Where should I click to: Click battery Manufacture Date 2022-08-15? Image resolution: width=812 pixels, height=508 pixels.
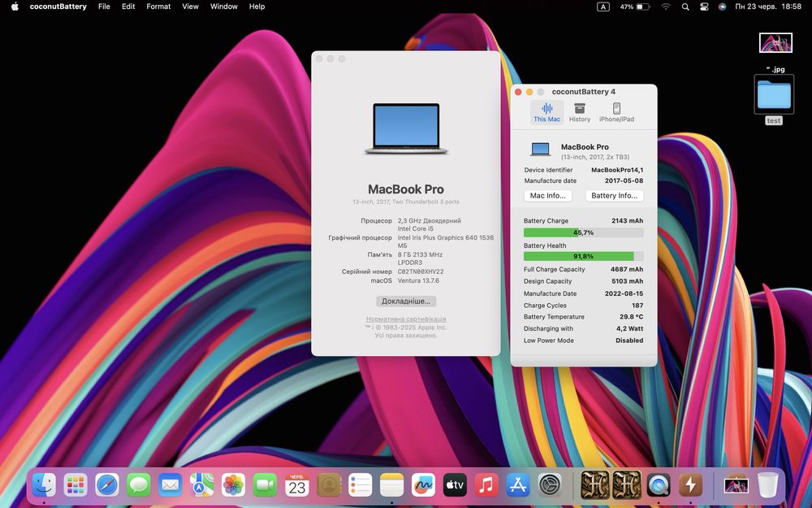[x=624, y=293]
